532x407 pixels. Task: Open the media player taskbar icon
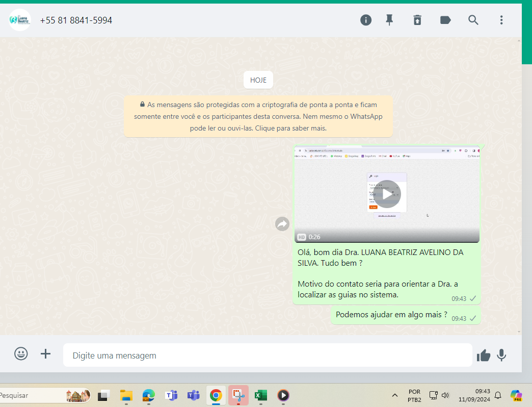tap(283, 395)
